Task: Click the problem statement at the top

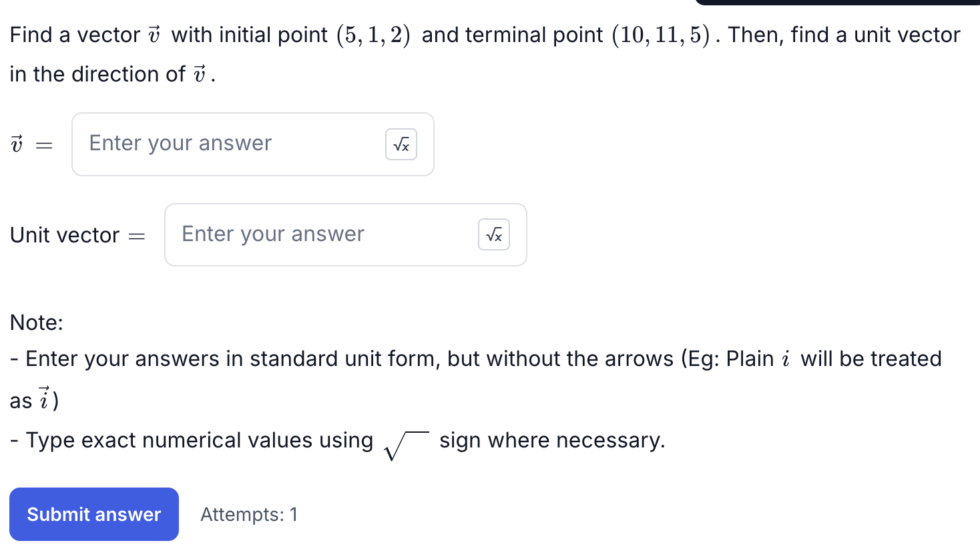Action: (x=467, y=35)
